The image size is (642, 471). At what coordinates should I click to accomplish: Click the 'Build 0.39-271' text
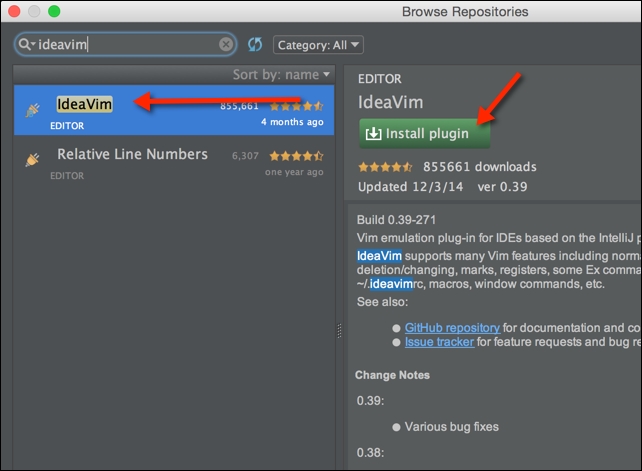396,220
